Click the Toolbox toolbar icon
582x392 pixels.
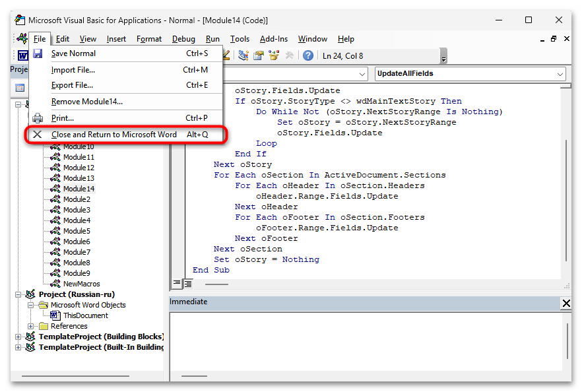click(290, 55)
